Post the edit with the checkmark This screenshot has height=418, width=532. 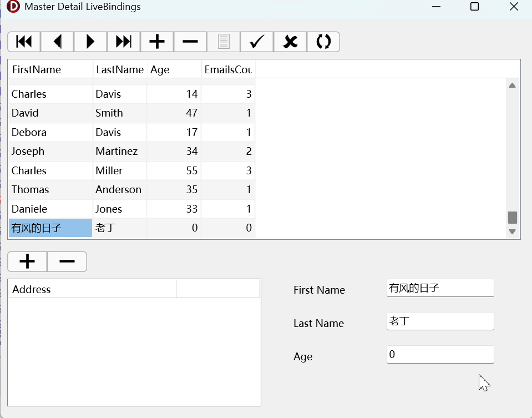(x=256, y=42)
